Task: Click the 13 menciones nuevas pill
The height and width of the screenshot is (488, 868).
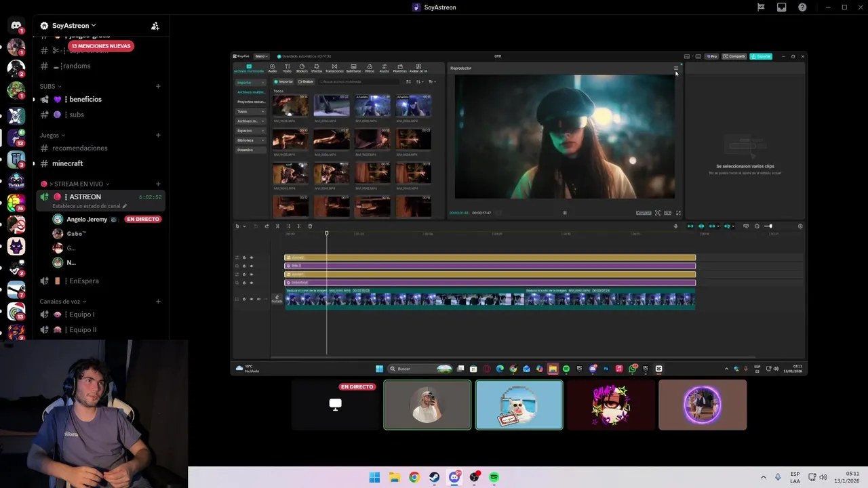Action: [101, 46]
